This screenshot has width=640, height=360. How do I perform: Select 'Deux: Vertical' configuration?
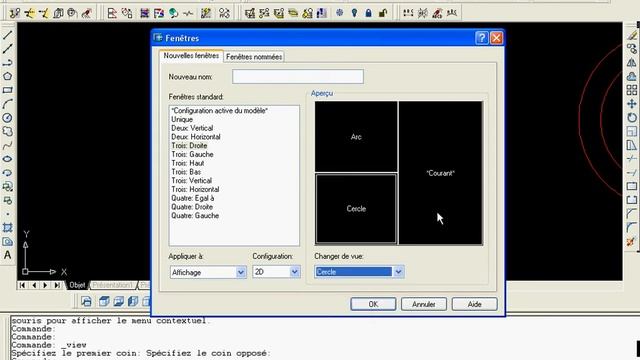tap(192, 128)
